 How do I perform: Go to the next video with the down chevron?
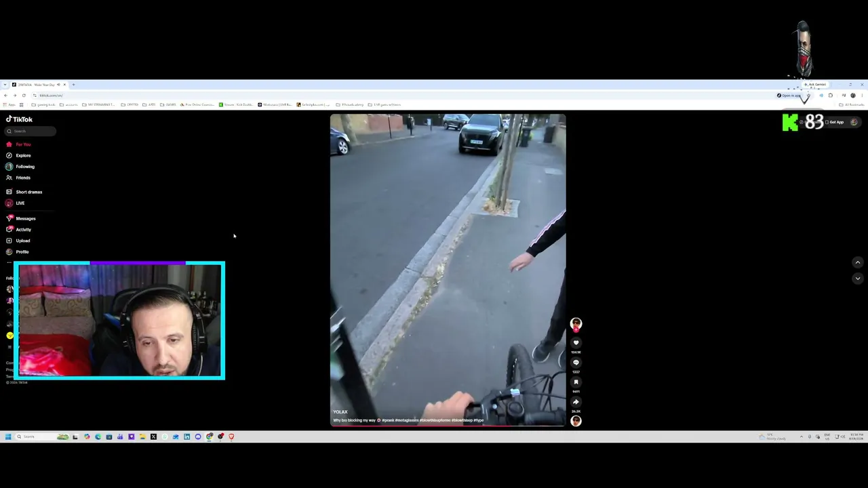click(x=857, y=279)
